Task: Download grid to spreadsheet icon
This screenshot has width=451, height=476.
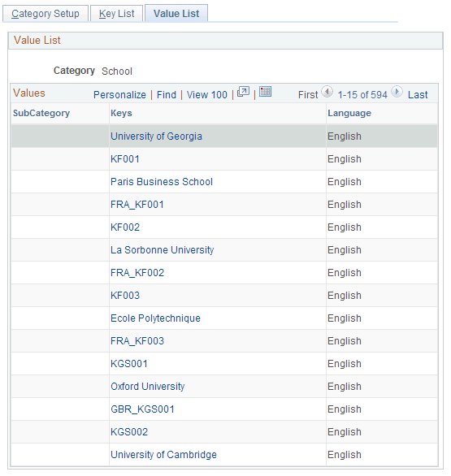Action: [265, 91]
